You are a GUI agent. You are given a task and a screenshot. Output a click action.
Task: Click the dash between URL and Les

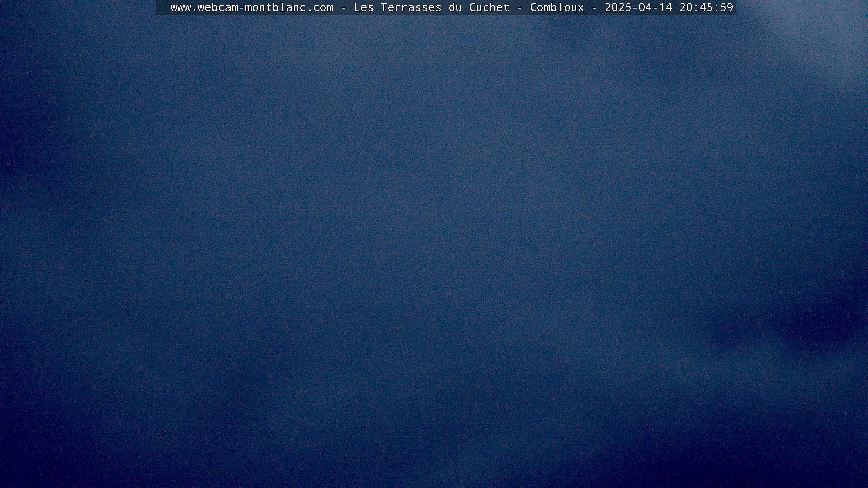(343, 7)
